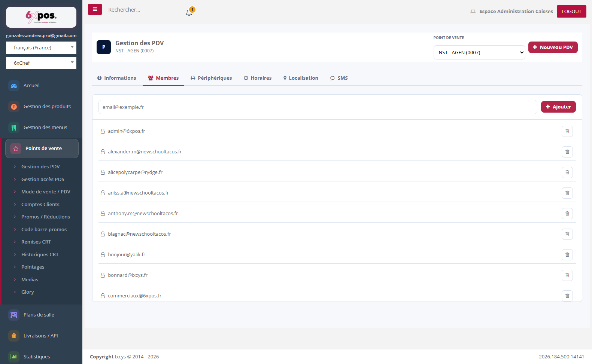Click the Gestion des menus fork icon
The height and width of the screenshot is (364, 592).
coord(14,128)
